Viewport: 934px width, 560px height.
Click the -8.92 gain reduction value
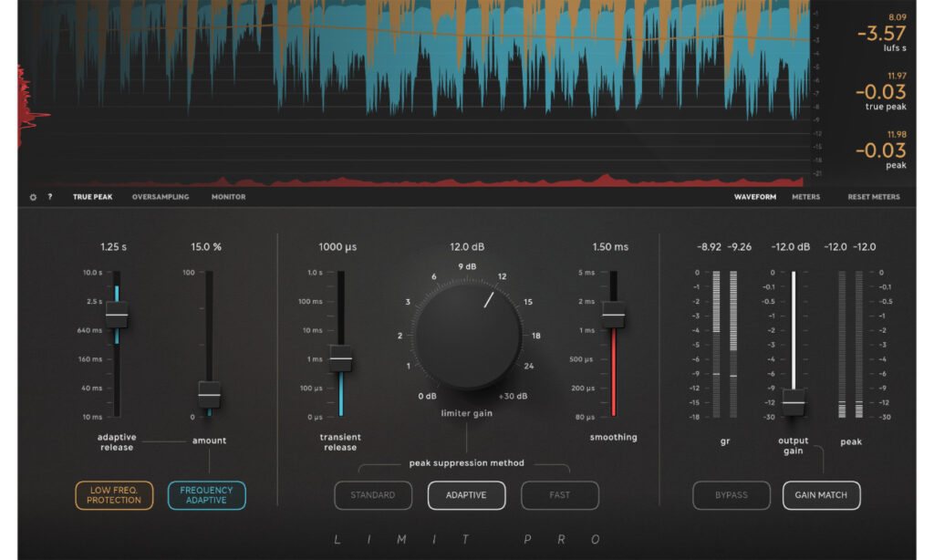(x=709, y=246)
